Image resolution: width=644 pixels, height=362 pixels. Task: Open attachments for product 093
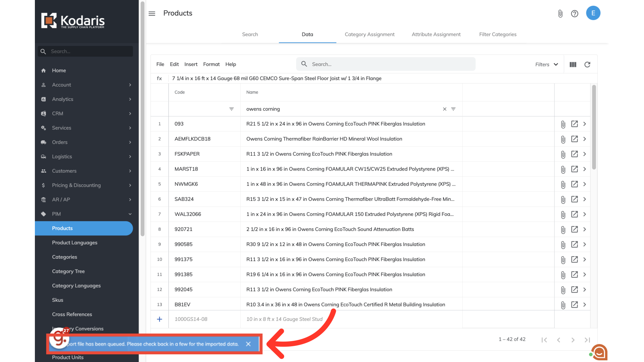[x=563, y=124]
